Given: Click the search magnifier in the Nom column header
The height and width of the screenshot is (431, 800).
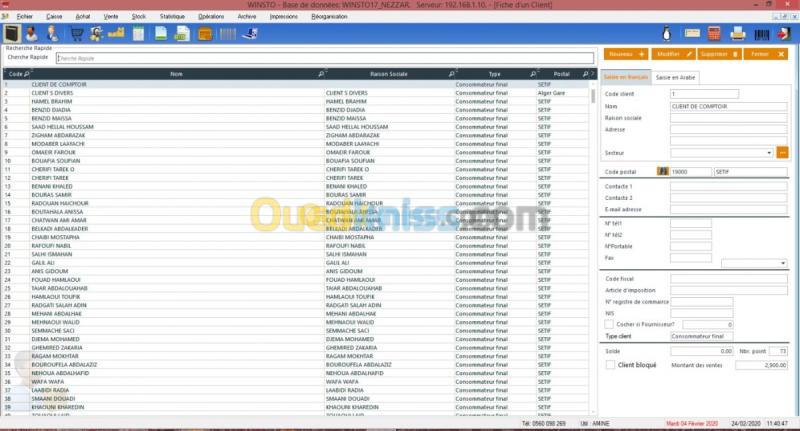Looking at the screenshot, I should pos(321,74).
